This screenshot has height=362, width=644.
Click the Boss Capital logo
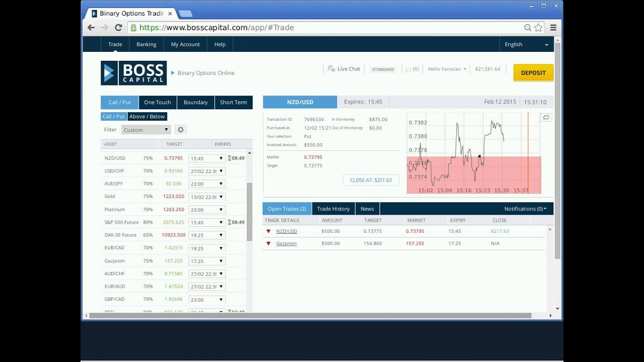point(133,73)
